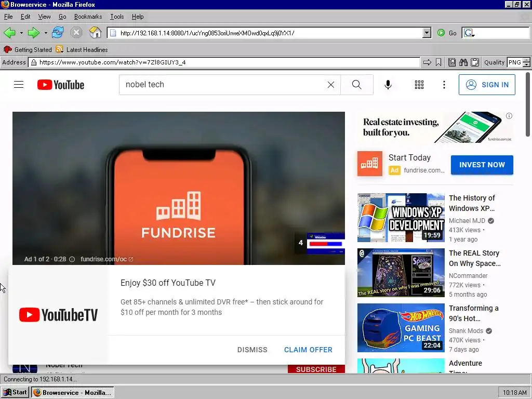Click the Real estate investing banner ad
The height and width of the screenshot is (399, 532).
point(435,128)
